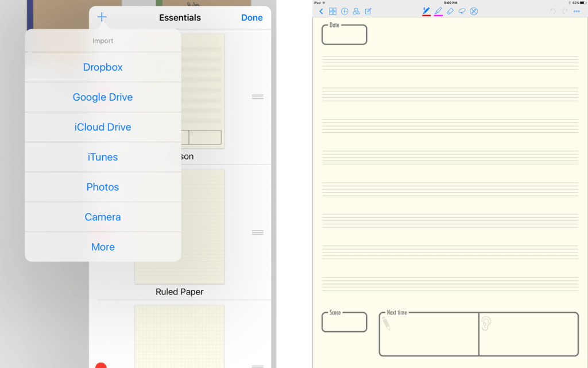Select the lasso selection tool
The image size is (588, 368).
coord(462,11)
